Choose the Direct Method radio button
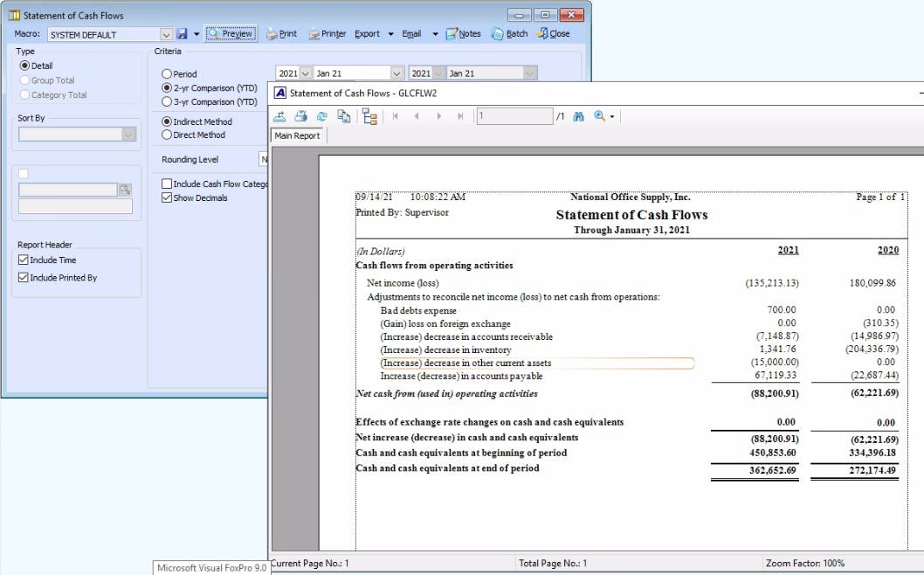This screenshot has width=924, height=575. point(167,135)
